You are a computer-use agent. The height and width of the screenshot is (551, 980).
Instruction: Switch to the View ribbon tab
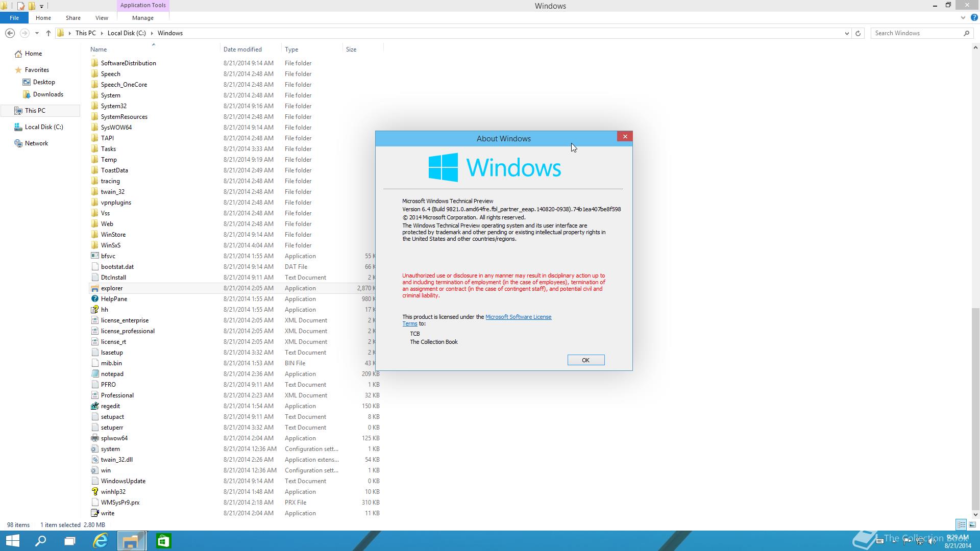[102, 18]
